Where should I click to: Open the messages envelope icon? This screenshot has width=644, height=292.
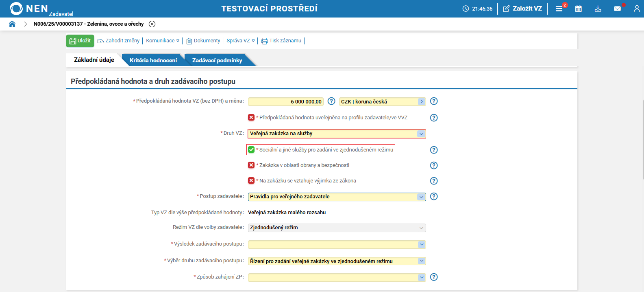[617, 9]
